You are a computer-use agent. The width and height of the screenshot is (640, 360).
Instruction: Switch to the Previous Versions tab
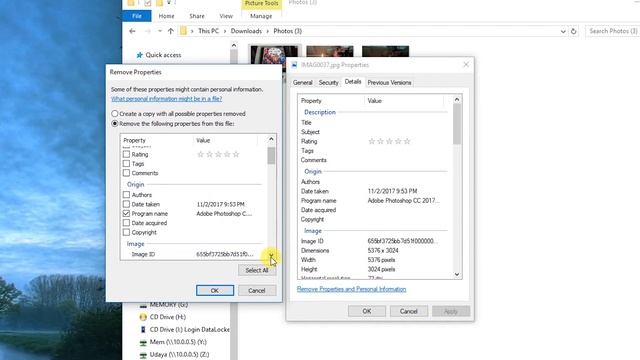pyautogui.click(x=389, y=82)
